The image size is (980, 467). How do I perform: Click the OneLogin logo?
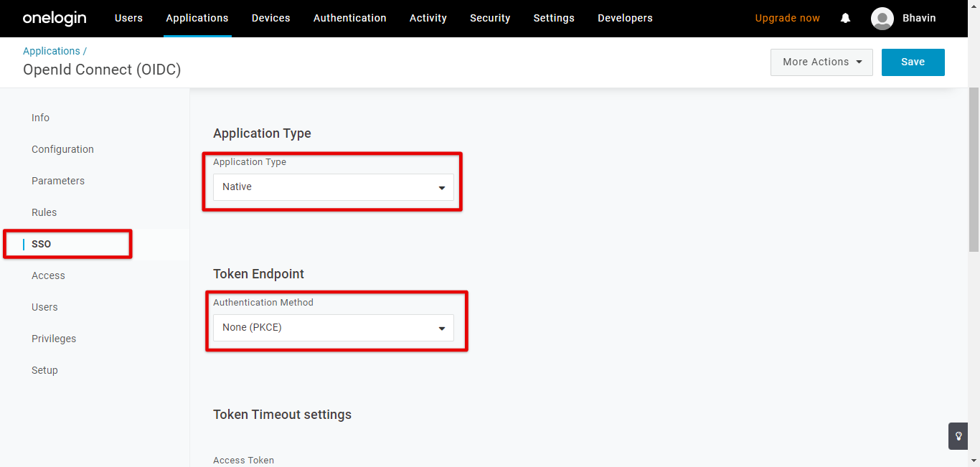coord(55,18)
